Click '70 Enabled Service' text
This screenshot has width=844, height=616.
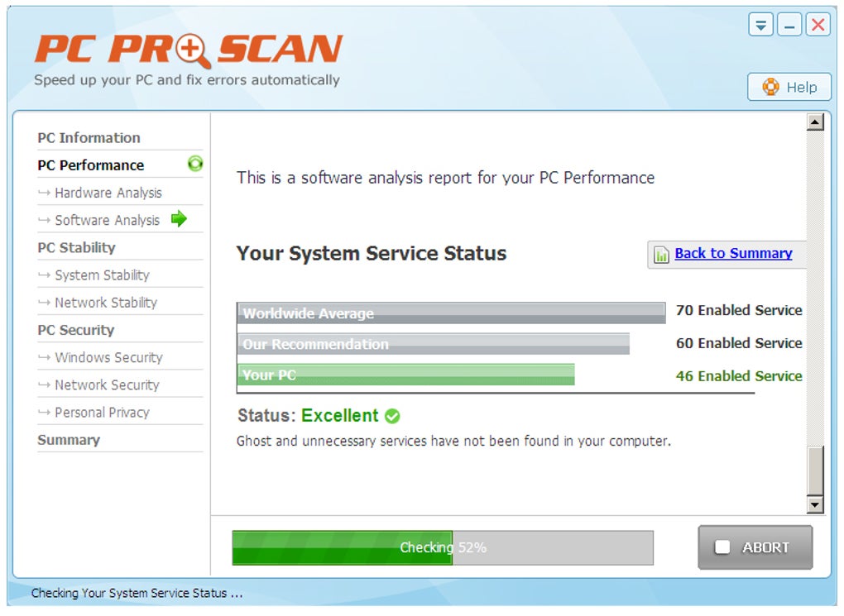click(x=739, y=310)
